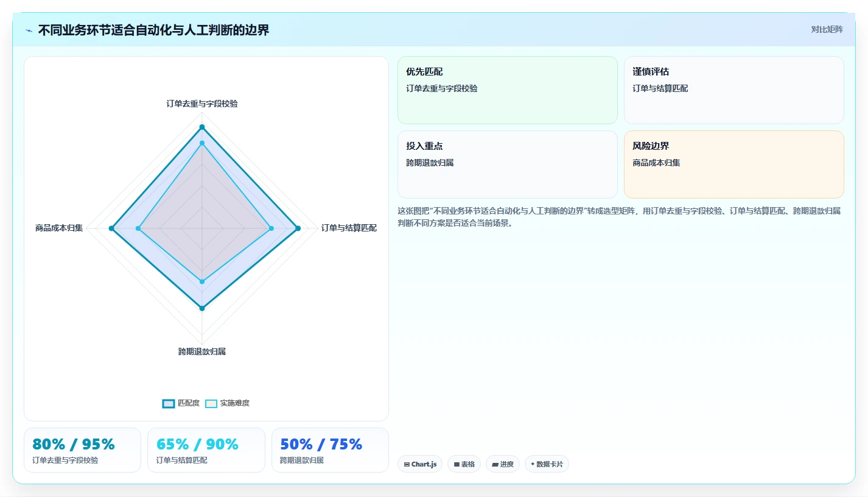Toggle the 匹配度 legend item
Image resolution: width=868 pixels, height=497 pixels.
181,403
